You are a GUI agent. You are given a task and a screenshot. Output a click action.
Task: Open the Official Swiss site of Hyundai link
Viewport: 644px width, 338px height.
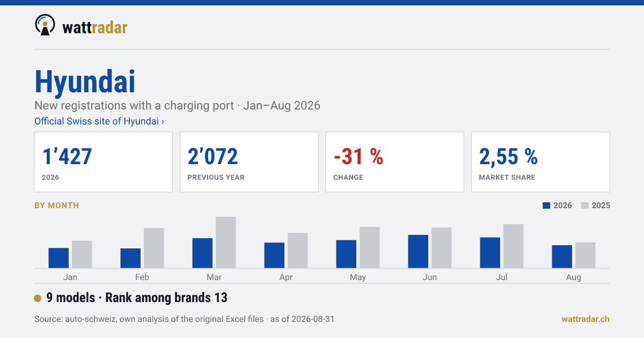pyautogui.click(x=99, y=121)
